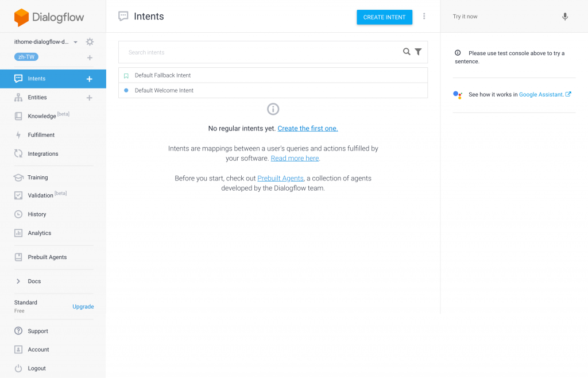Click the Google Assistant external-link icon

pyautogui.click(x=568, y=94)
